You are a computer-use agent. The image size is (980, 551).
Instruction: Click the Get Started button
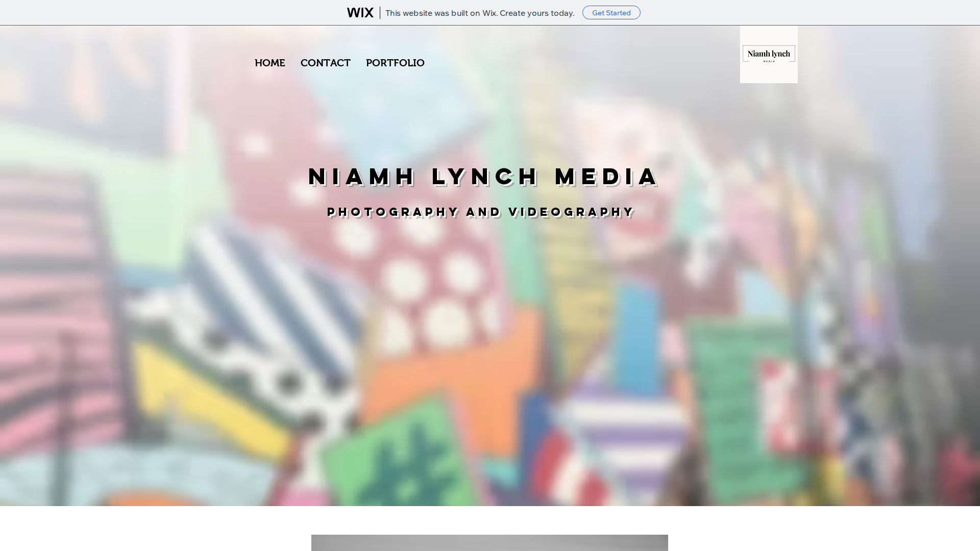(611, 13)
